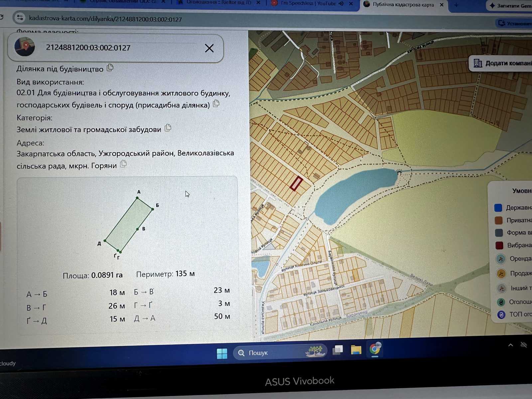Click the parcel shape outline diagram
Screen dimensions: 532x399
[129, 225]
